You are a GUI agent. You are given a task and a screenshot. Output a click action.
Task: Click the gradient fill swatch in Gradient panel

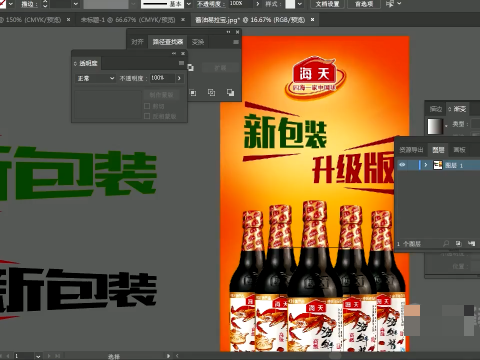coord(435,126)
